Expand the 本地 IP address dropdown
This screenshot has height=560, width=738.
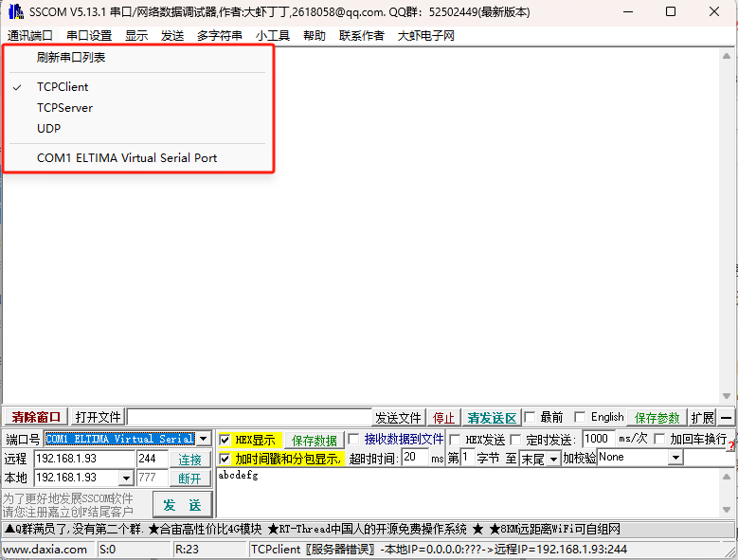point(126,479)
